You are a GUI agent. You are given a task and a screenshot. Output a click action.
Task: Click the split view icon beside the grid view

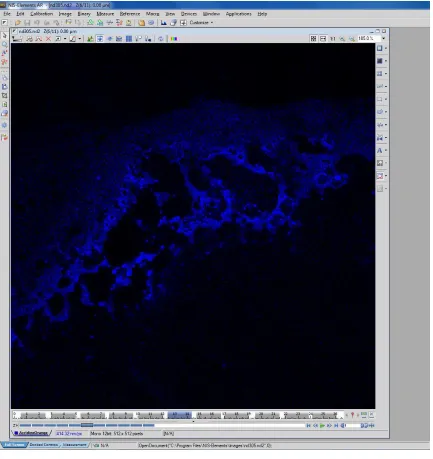point(323,39)
